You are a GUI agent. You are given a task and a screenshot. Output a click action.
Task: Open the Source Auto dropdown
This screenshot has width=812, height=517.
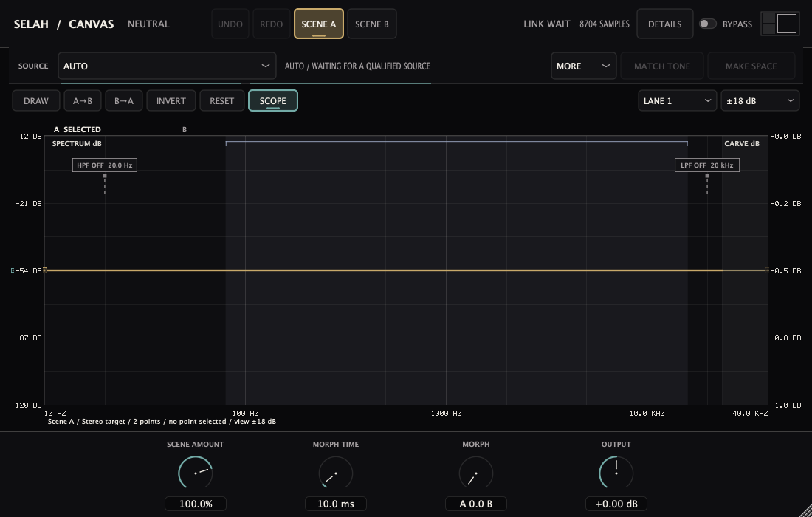coord(167,66)
